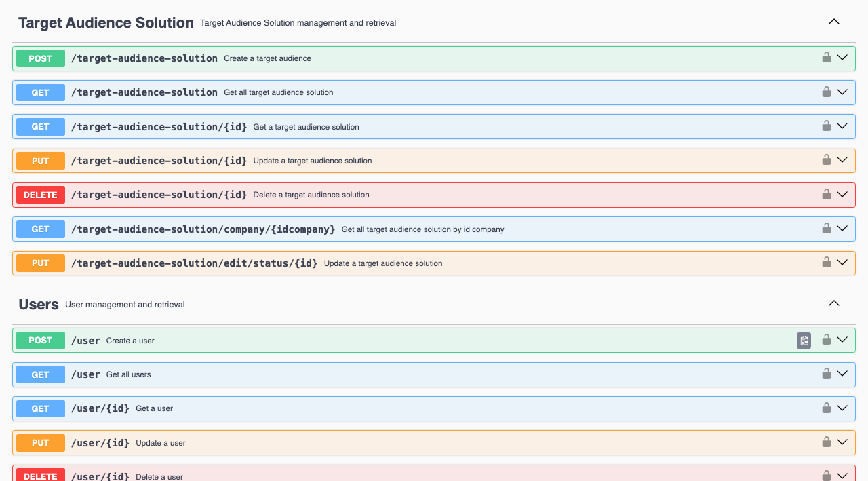The height and width of the screenshot is (481, 868).
Task: Click Target Audience Solution heading title
Action: [106, 23]
